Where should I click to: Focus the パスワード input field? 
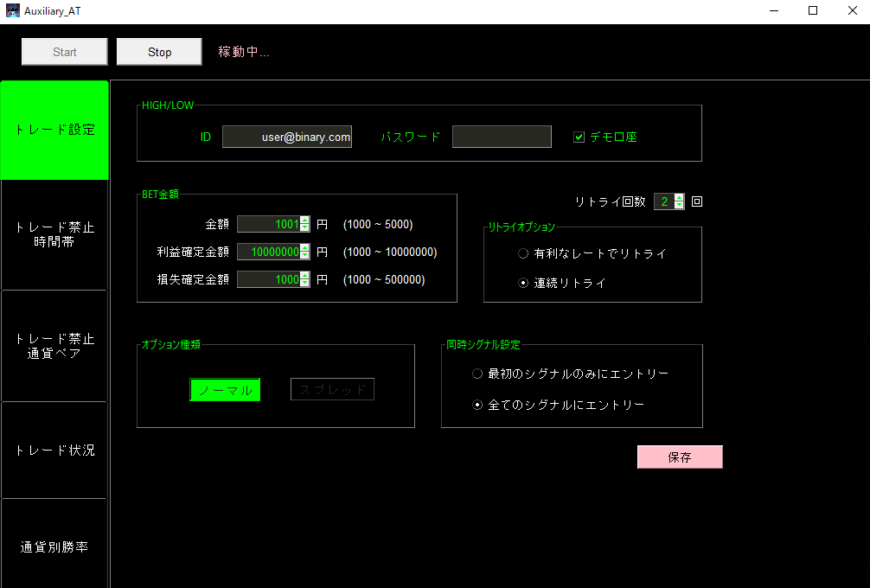tap(502, 137)
